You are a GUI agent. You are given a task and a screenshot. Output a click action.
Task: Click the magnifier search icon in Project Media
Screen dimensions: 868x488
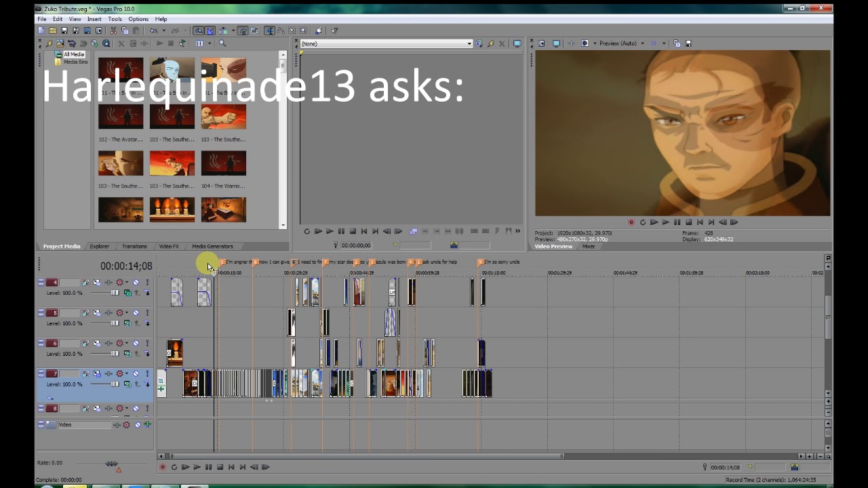pos(221,43)
